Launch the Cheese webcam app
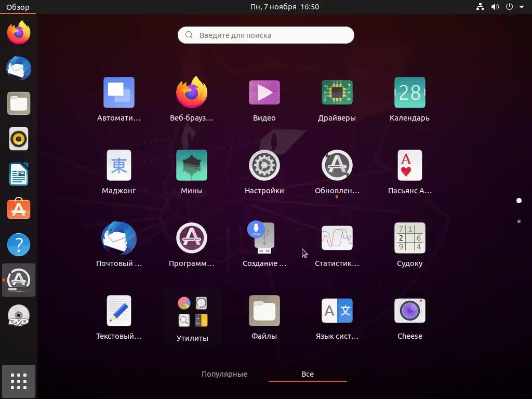 [409, 311]
